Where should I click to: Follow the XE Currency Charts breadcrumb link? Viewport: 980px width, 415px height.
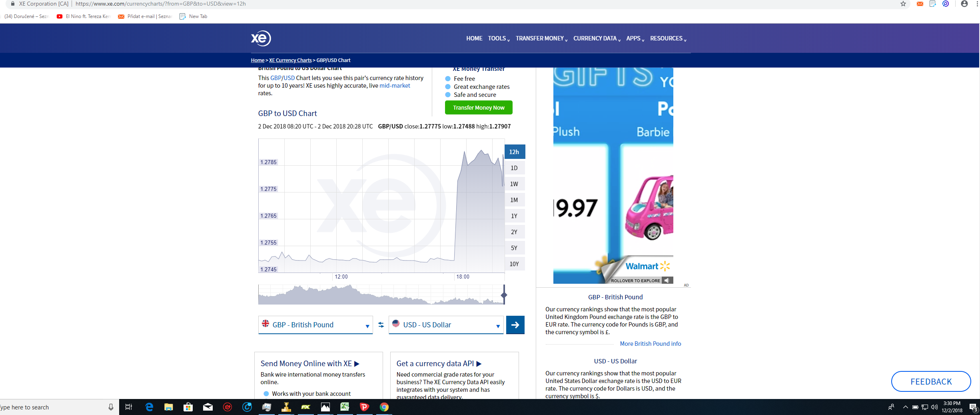[x=290, y=60]
